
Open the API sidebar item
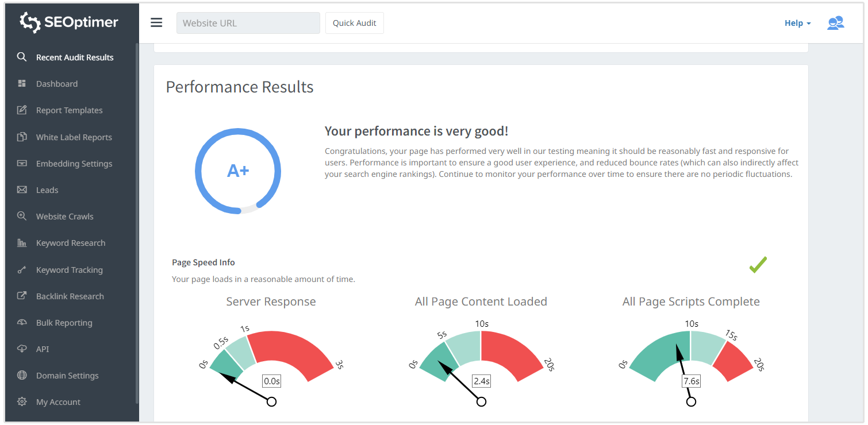43,349
